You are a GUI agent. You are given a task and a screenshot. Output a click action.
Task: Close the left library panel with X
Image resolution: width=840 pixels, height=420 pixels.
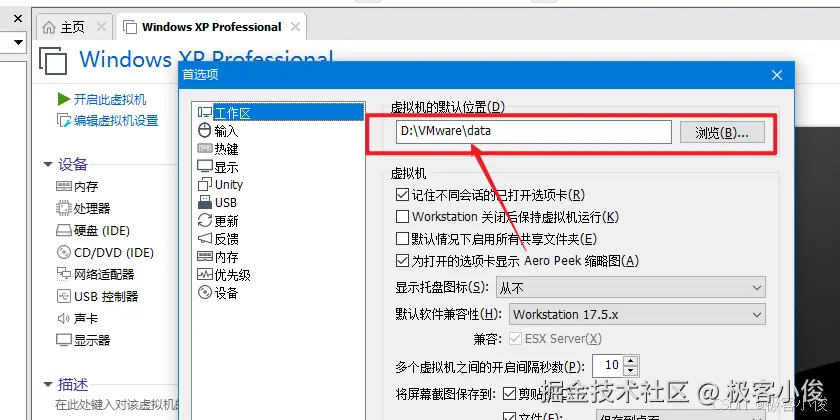click(x=18, y=18)
